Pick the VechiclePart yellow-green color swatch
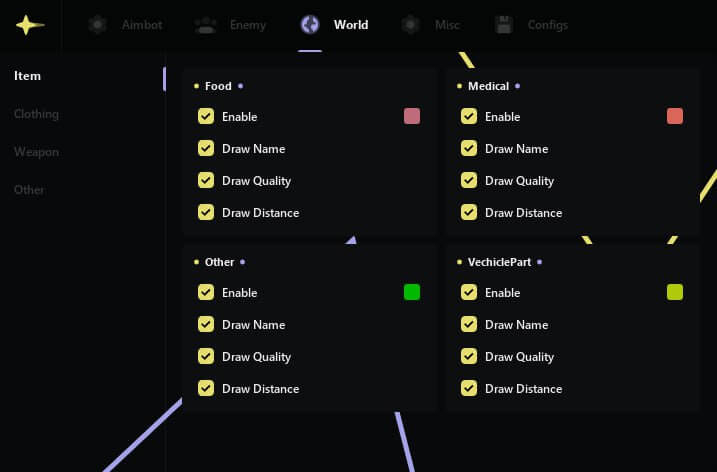The width and height of the screenshot is (717, 472). click(675, 292)
